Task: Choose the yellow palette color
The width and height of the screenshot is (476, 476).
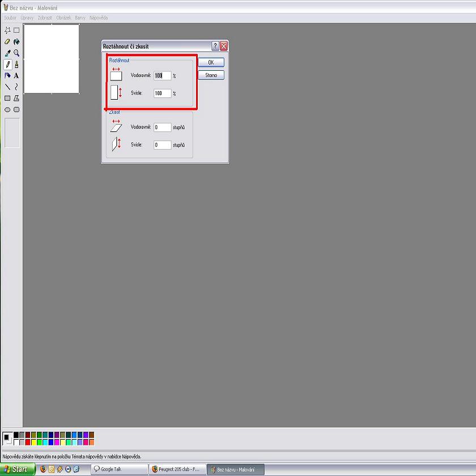Action: (33, 442)
